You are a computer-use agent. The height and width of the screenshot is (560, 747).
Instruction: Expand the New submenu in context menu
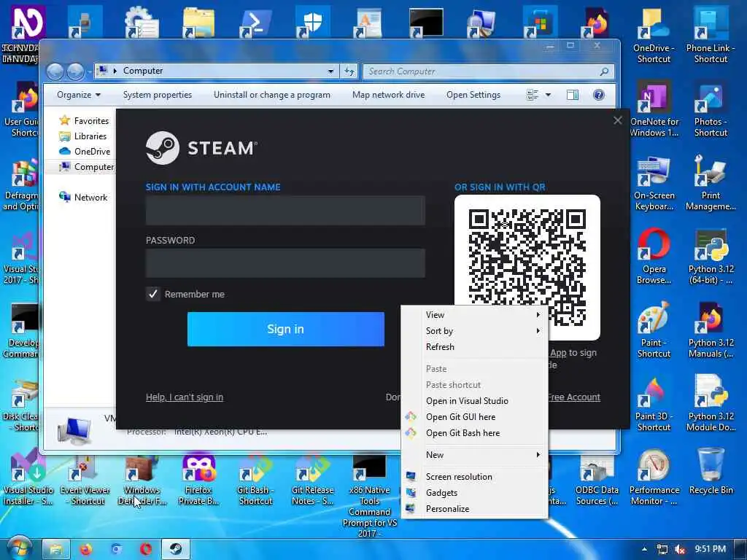pos(474,455)
